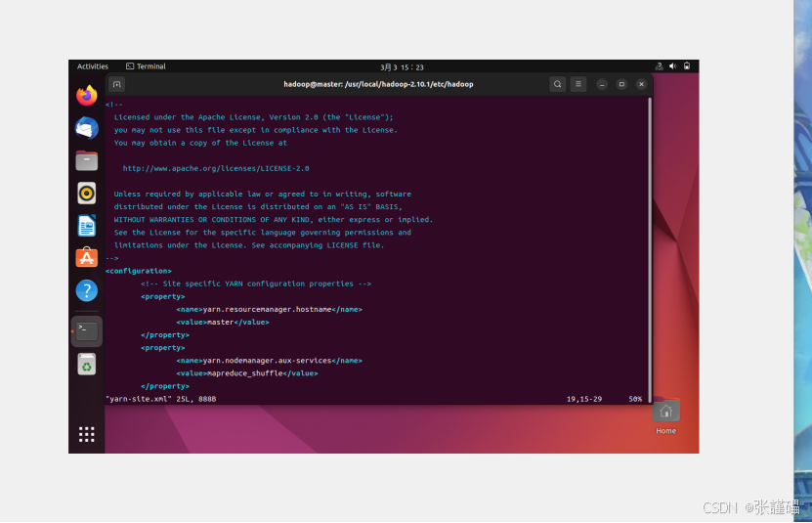
Task: Click the network status icon
Action: tap(659, 66)
